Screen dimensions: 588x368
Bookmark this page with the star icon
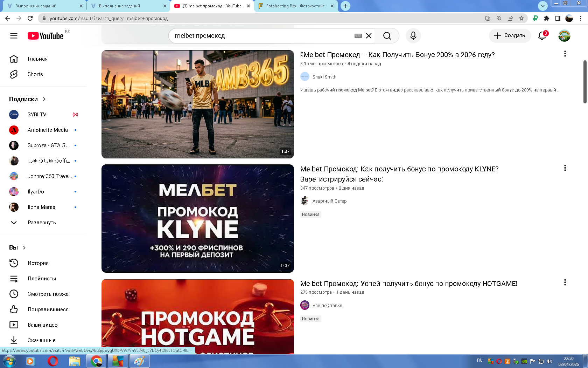point(521,18)
